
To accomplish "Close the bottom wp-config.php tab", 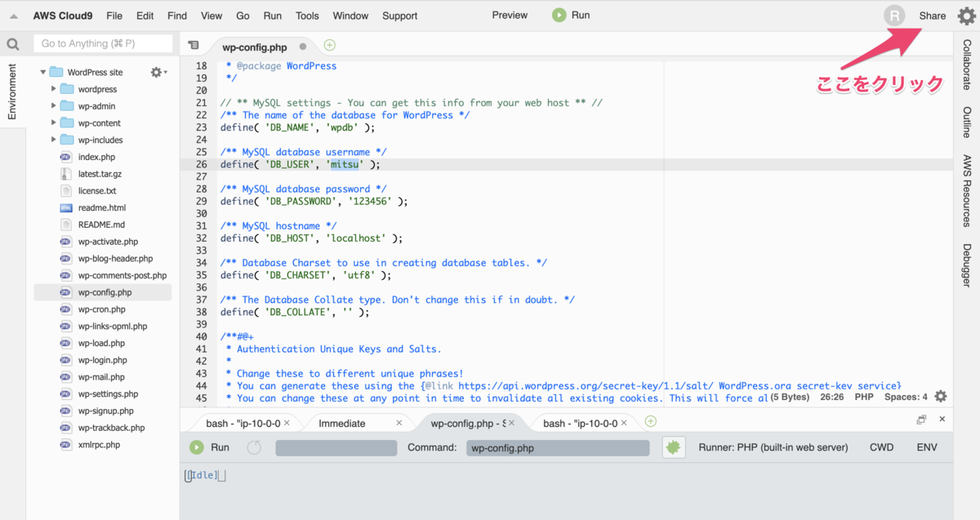I will [x=511, y=423].
